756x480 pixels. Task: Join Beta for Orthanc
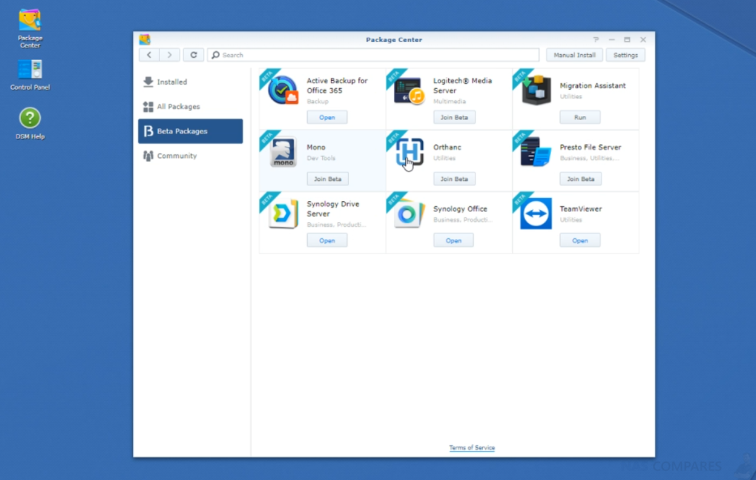(454, 179)
